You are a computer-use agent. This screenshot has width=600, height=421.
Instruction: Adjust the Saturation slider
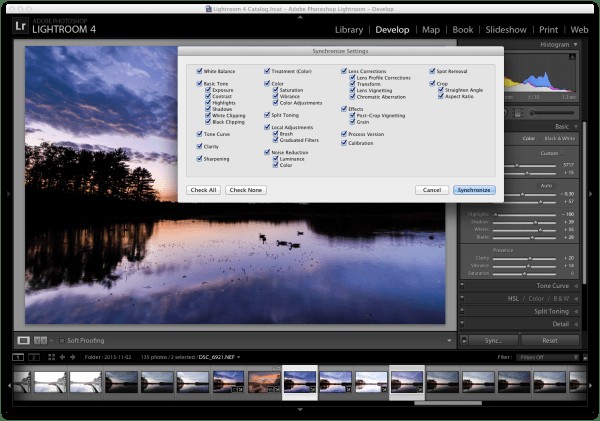click(x=524, y=274)
